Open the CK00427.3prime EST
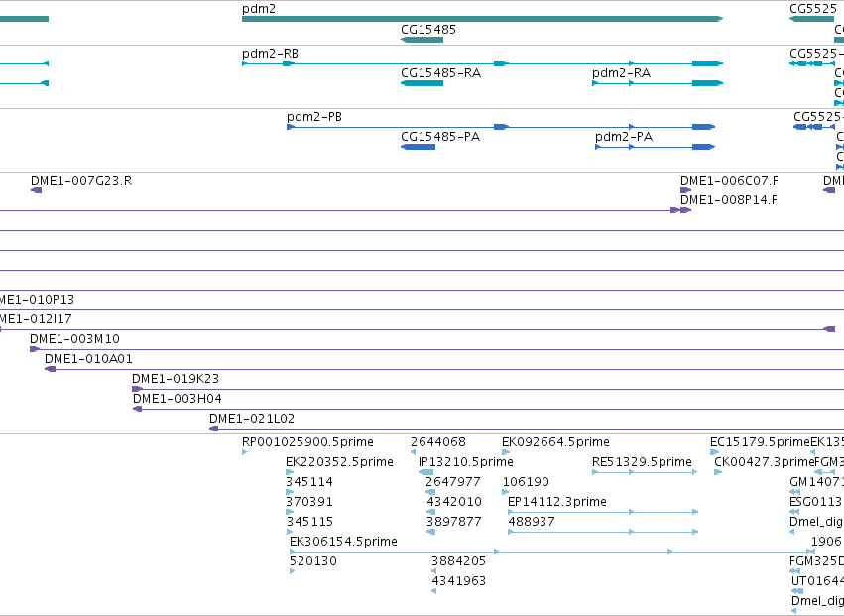844x616 pixels. coord(718,472)
